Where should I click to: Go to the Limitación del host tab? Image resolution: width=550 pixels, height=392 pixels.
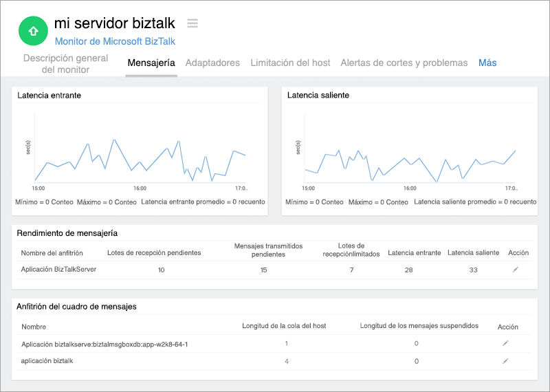click(290, 63)
